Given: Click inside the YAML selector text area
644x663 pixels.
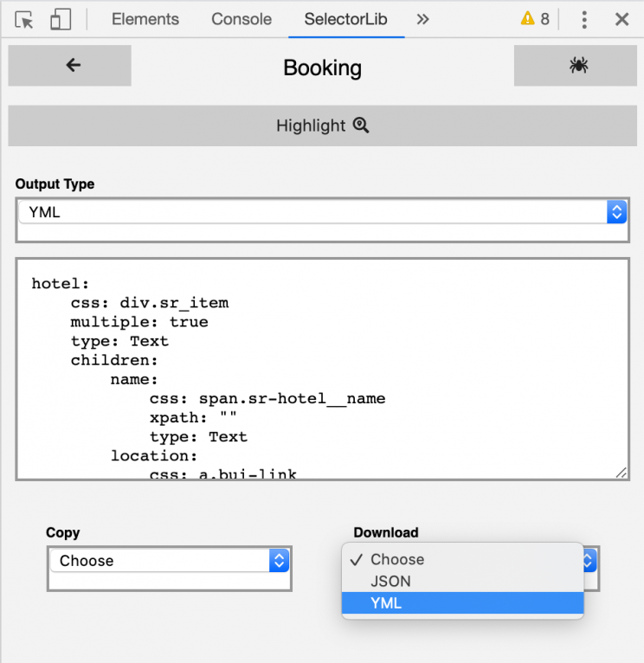Looking at the screenshot, I should point(323,369).
